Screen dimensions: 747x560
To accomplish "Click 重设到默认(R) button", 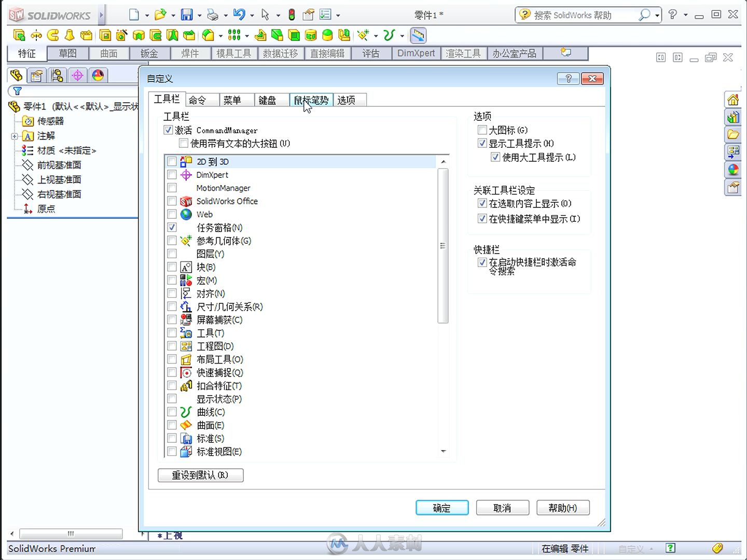I will coord(200,475).
